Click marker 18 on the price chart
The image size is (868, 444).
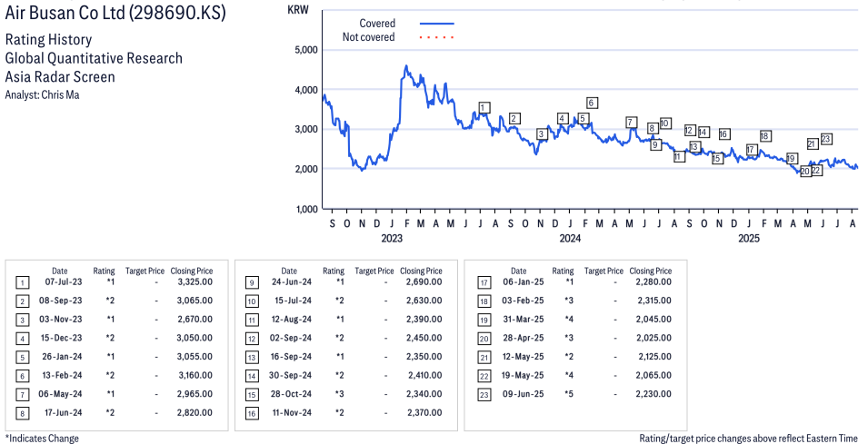(764, 136)
